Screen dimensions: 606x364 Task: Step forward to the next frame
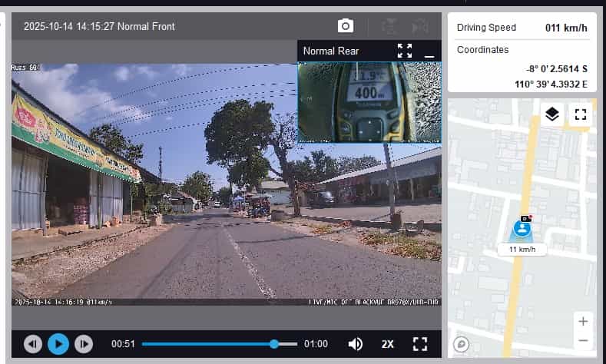pos(84,343)
